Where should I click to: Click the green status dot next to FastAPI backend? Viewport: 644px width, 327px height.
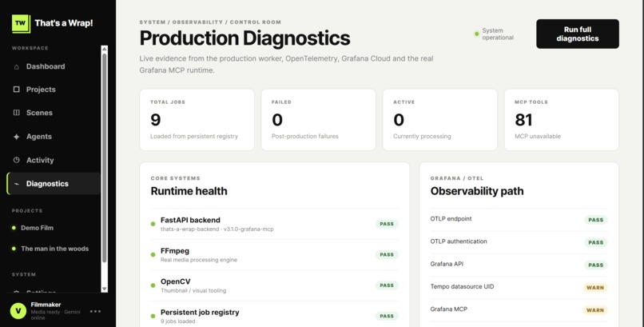[x=153, y=224]
